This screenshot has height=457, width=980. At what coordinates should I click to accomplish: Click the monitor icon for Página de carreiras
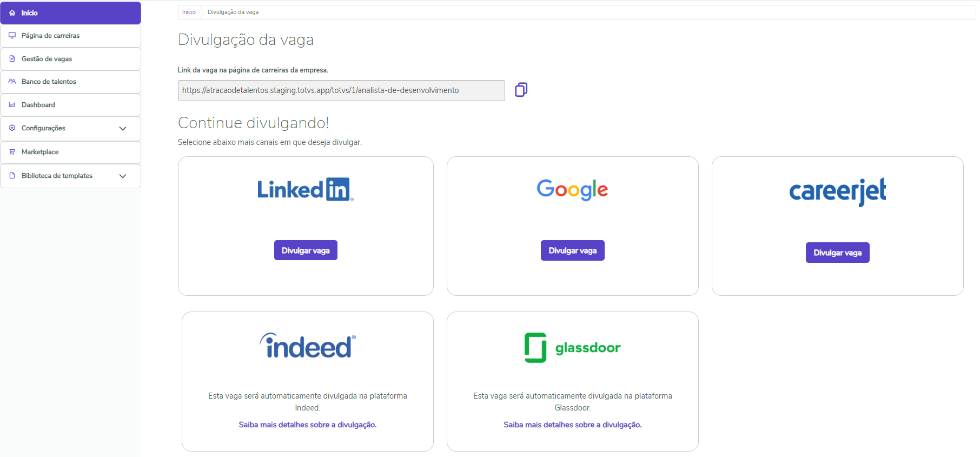tap(12, 36)
